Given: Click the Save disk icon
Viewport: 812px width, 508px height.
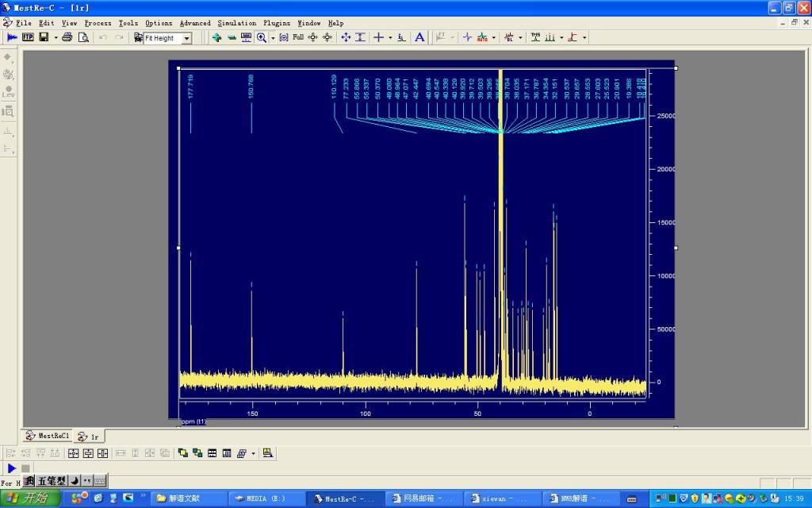Looking at the screenshot, I should [44, 37].
